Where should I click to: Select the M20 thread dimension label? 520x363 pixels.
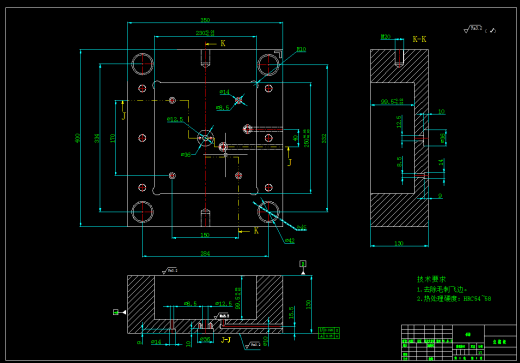[386, 37]
